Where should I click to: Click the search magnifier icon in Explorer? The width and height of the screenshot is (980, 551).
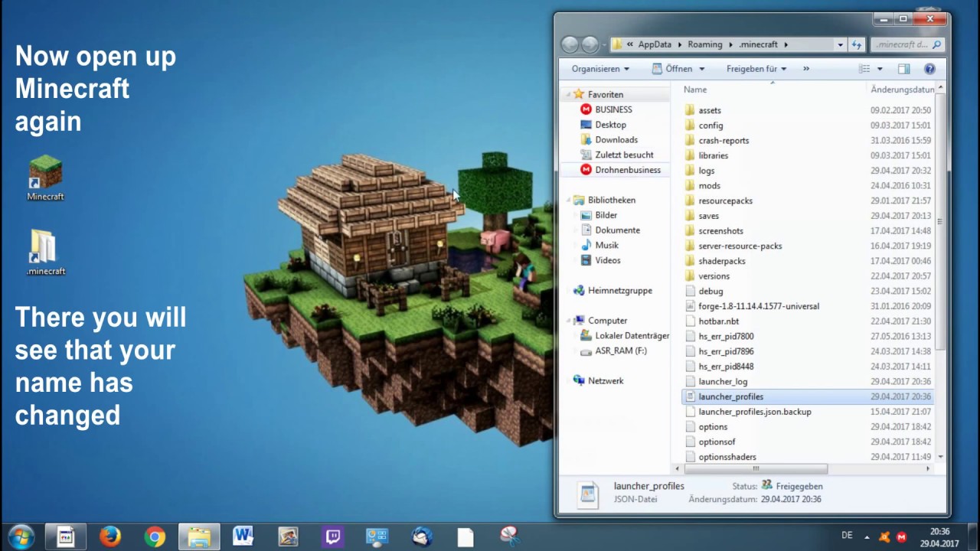coord(936,44)
